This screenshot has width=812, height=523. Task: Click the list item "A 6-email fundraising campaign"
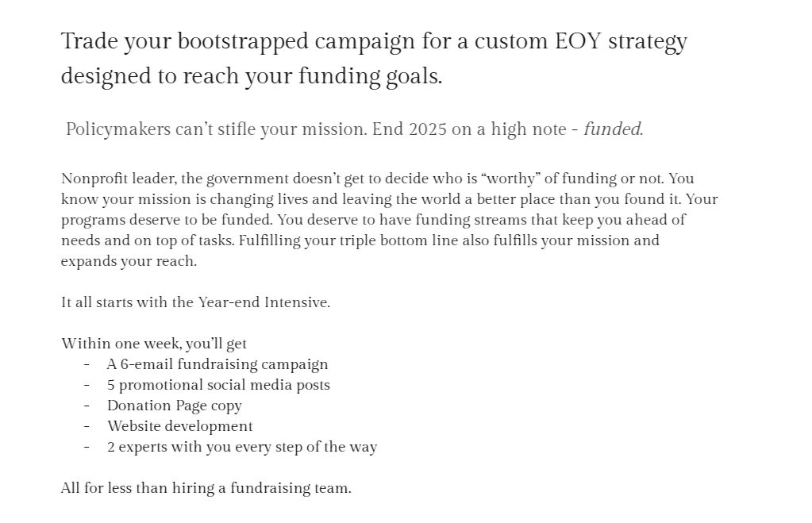217,364
